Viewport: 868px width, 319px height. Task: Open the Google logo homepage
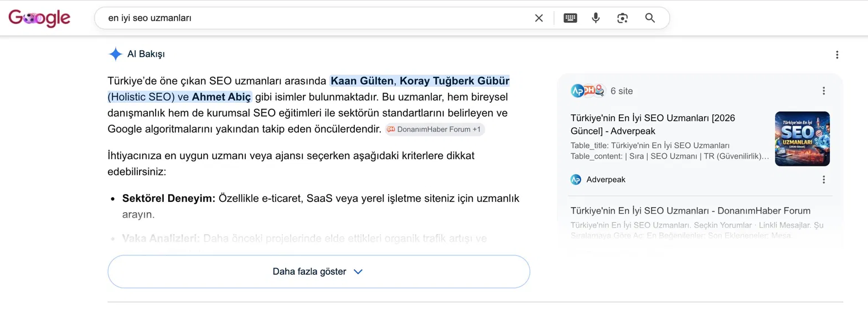[39, 18]
